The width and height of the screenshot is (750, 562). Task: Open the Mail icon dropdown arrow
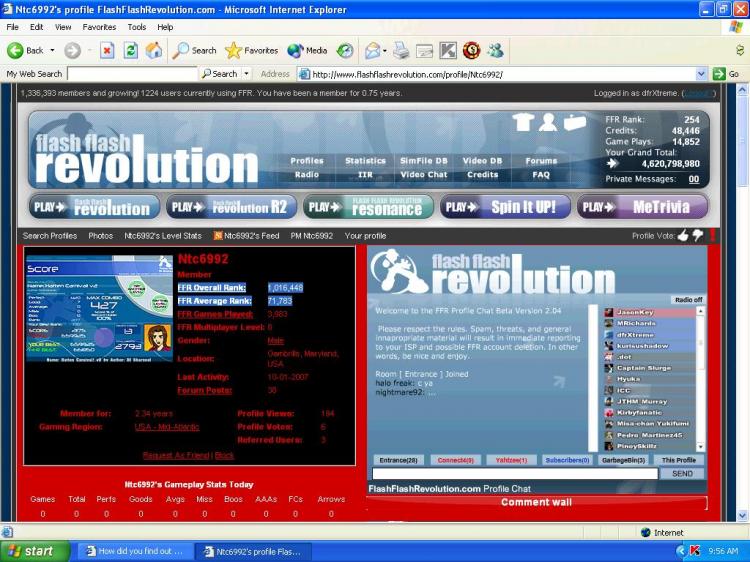[x=385, y=50]
